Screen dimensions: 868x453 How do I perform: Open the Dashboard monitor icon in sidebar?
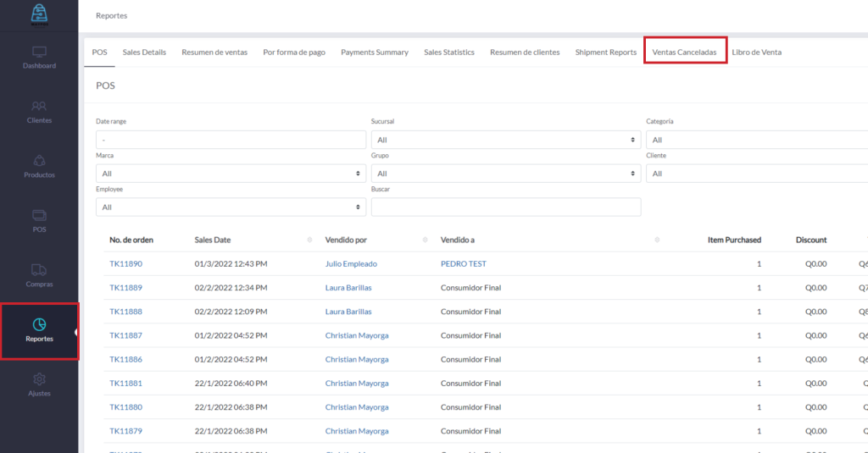click(39, 52)
